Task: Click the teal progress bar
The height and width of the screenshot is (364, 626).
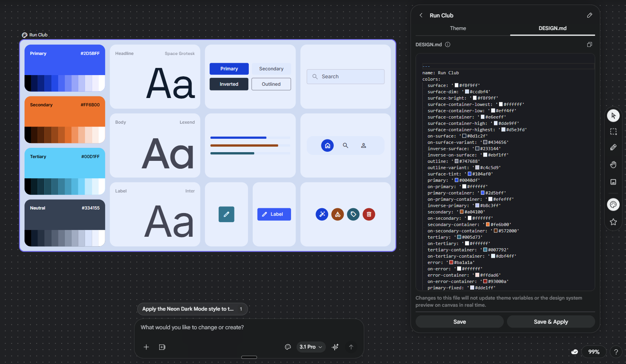Action: tap(233, 153)
